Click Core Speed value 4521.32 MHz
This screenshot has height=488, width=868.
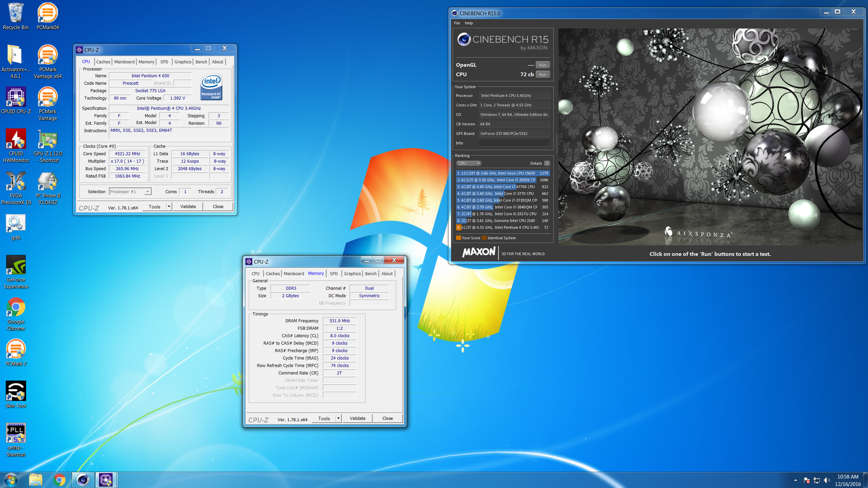(127, 154)
